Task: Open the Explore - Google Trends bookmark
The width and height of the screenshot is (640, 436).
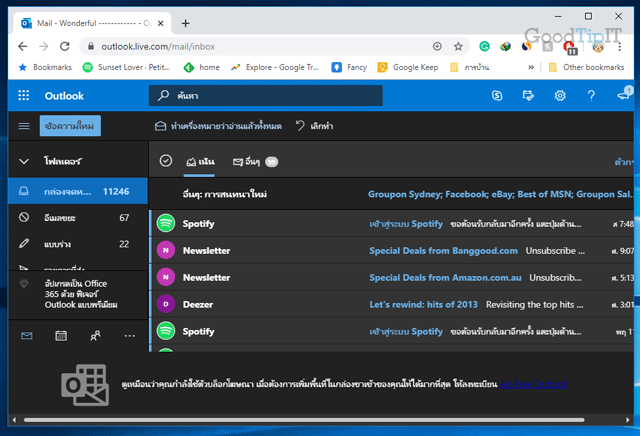Action: 275,67
